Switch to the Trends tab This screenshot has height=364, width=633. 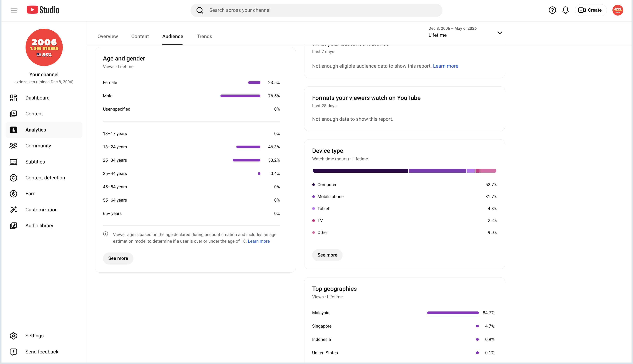204,36
